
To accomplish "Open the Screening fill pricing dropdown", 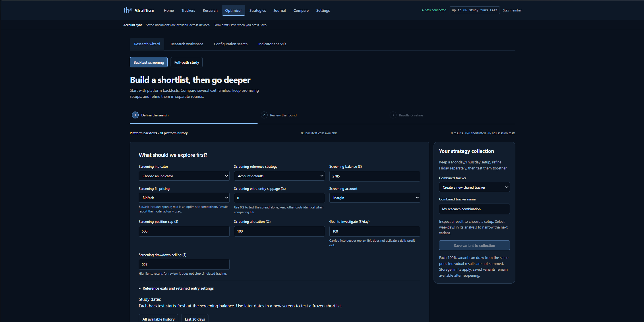I will pos(184,198).
